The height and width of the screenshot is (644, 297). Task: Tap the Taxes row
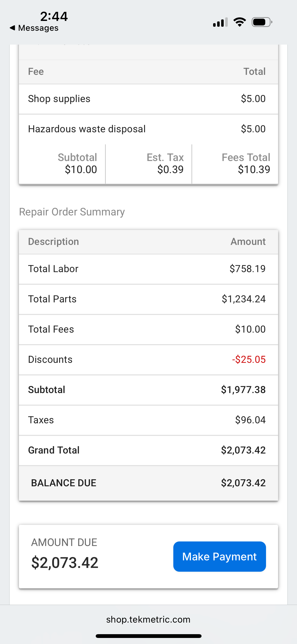148,420
